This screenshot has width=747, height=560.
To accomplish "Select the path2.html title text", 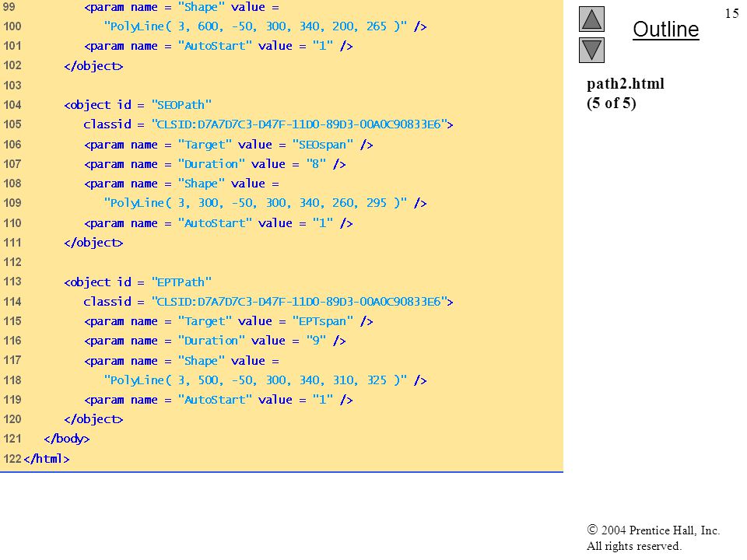I will coord(625,84).
